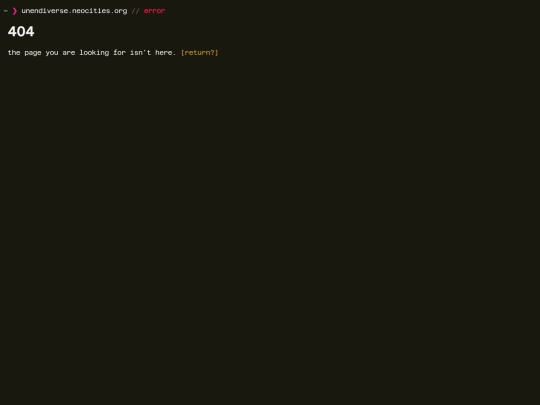Click the word "you" in the error message
The image size is (540, 405).
[52, 53]
